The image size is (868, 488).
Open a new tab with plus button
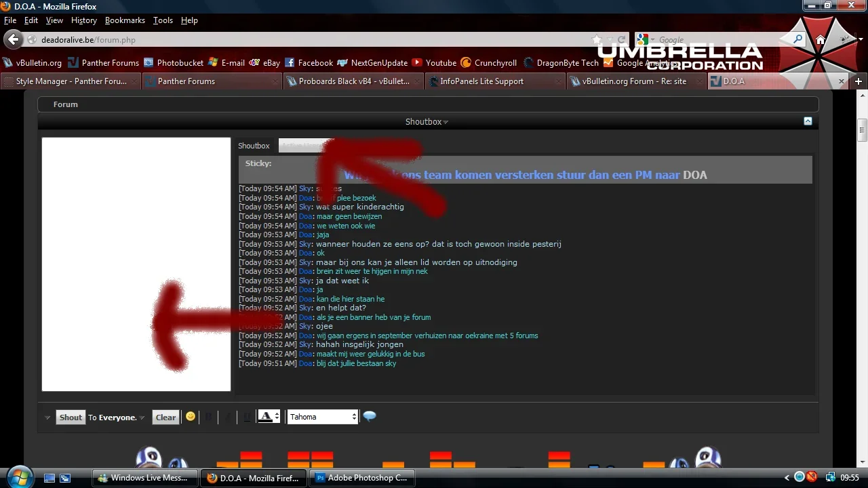coord(859,81)
